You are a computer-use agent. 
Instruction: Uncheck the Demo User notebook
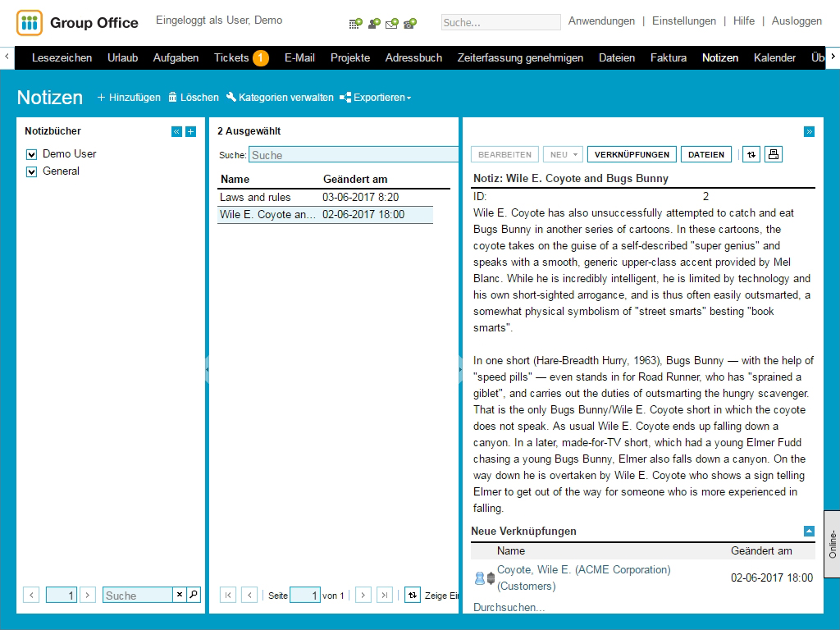[x=32, y=154]
